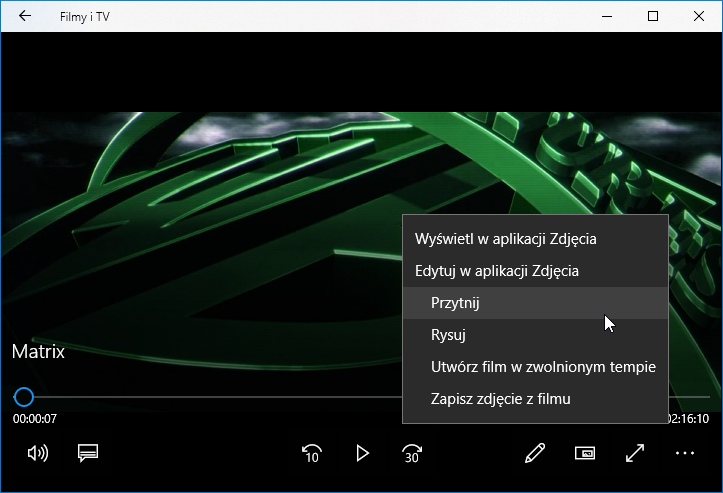Open subtitles and captions menu icon

pyautogui.click(x=88, y=453)
